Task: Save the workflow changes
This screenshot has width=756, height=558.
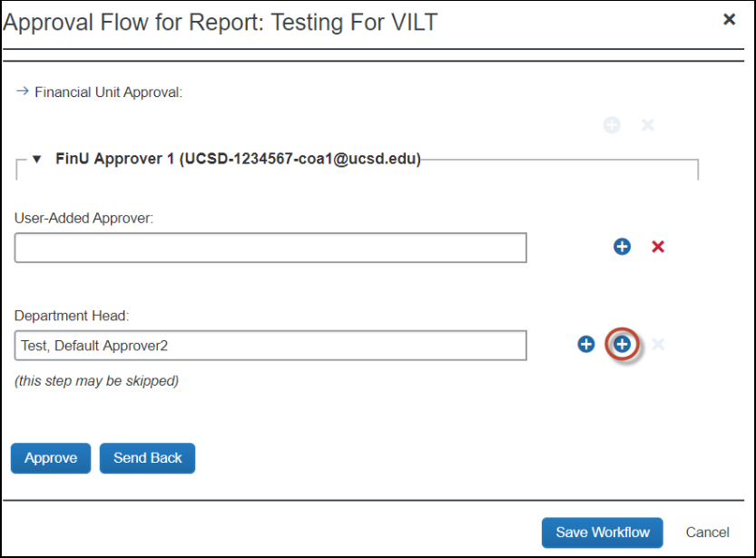Action: (602, 533)
